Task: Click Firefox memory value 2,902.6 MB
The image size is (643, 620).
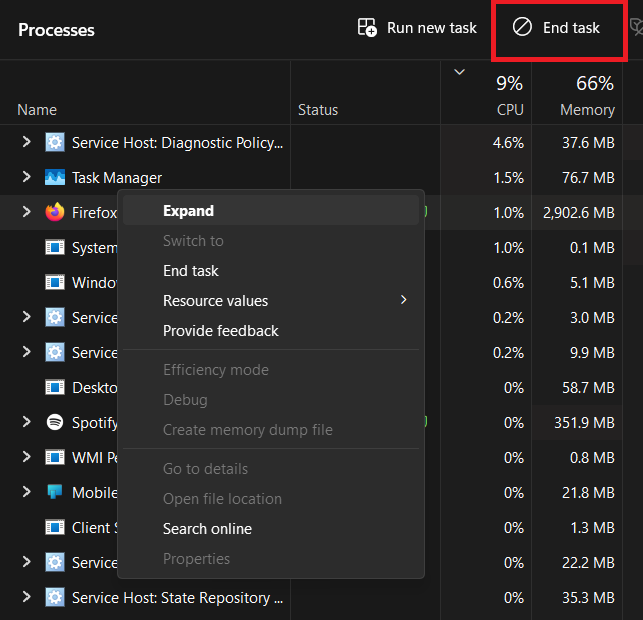Action: point(579,212)
